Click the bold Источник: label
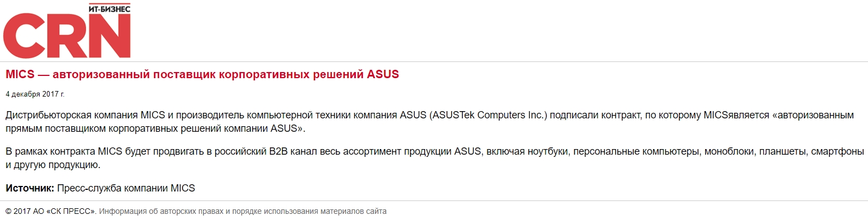Screen dimensions: 868x220 (x=30, y=188)
